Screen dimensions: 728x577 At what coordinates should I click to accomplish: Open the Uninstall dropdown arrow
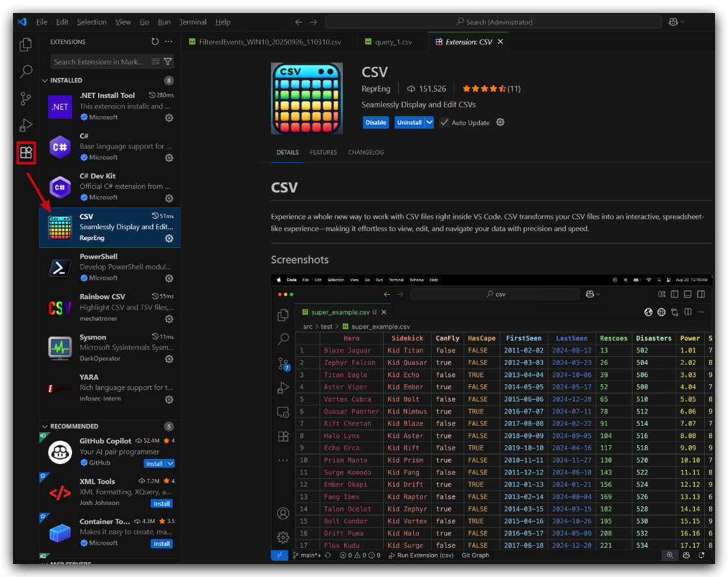[429, 123]
